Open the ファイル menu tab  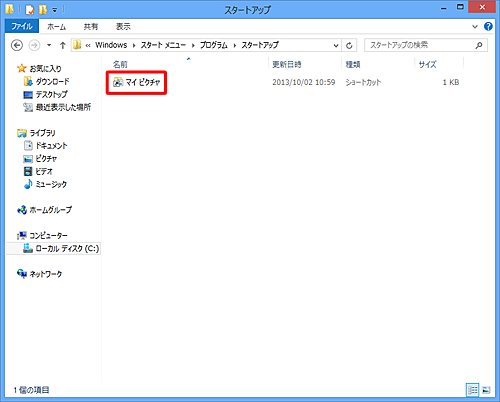[x=22, y=26]
